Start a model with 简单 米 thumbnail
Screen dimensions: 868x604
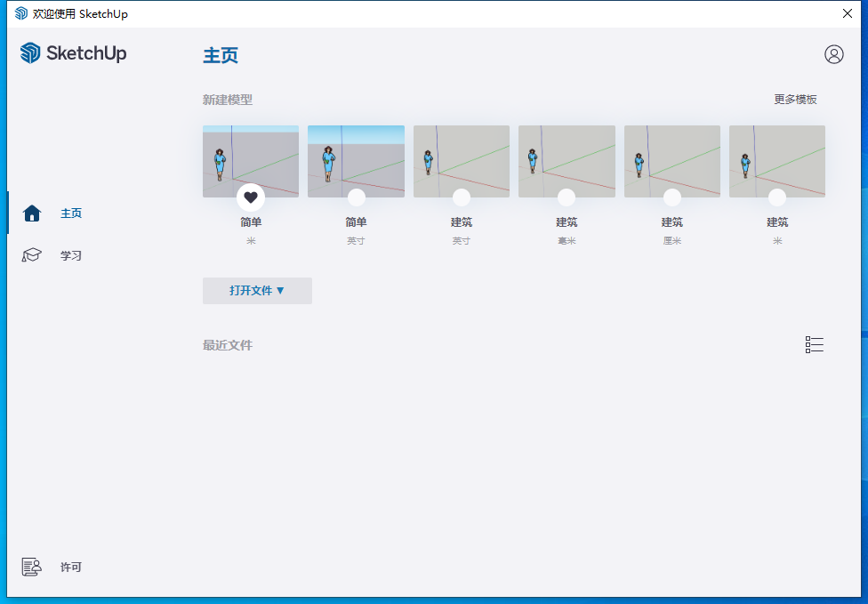(251, 156)
